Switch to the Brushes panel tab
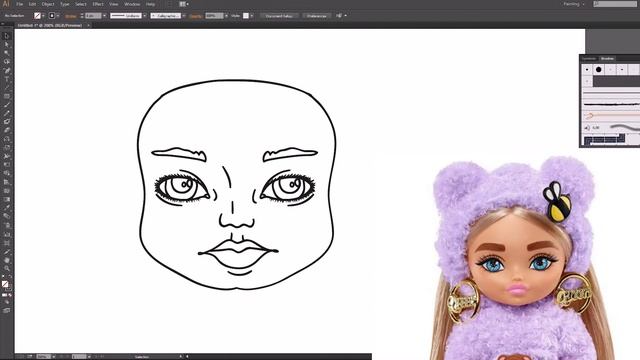The height and width of the screenshot is (360, 640). [607, 58]
